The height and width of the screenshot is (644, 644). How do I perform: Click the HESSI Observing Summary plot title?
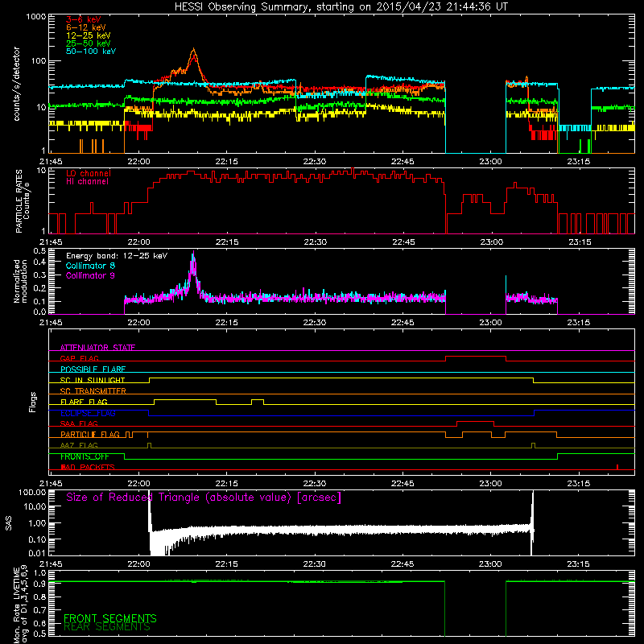coord(341,7)
